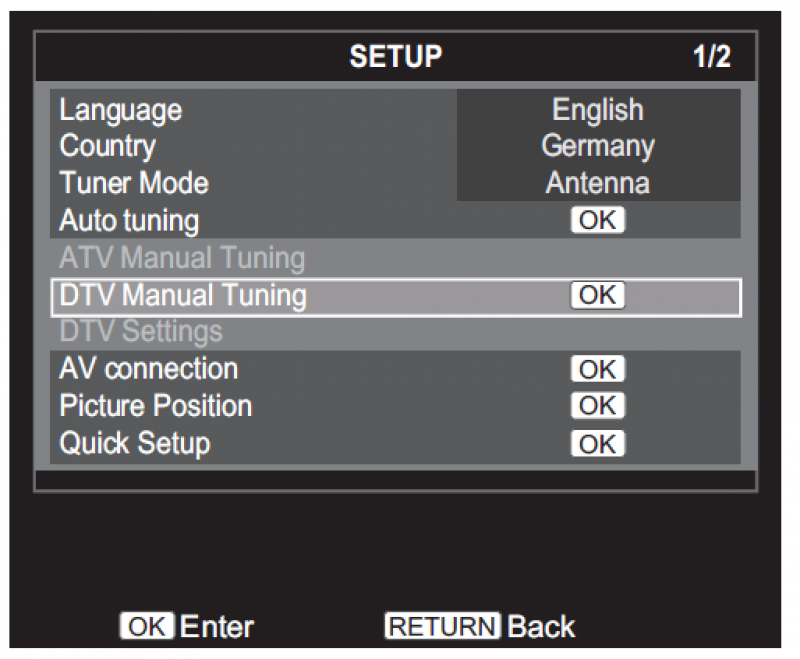Select the Picture Position label
Image resolution: width=800 pixels, height=659 pixels.
(156, 406)
